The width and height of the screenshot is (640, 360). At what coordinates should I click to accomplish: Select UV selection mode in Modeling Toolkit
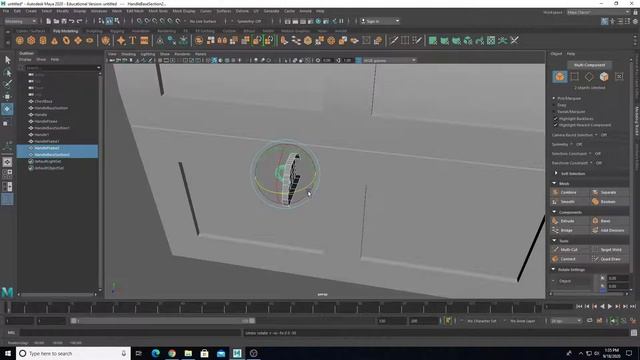click(619, 76)
